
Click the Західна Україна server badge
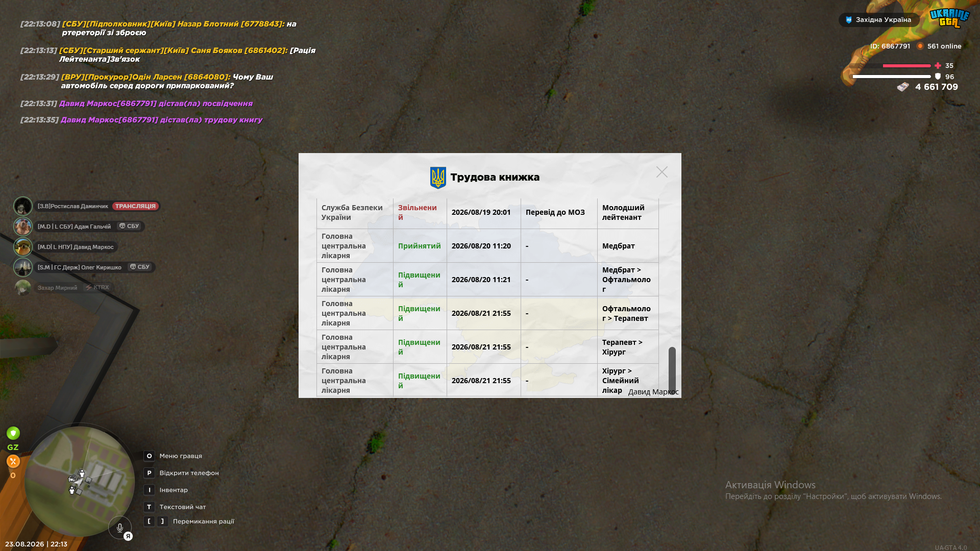(879, 20)
